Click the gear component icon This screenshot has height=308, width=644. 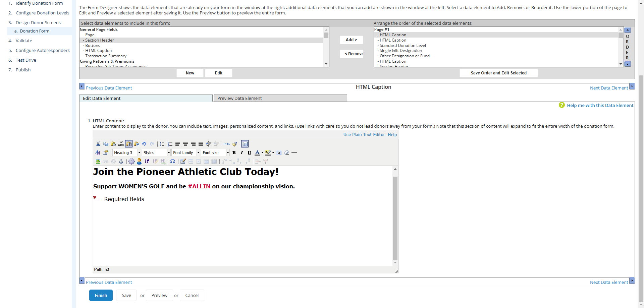coord(131,161)
